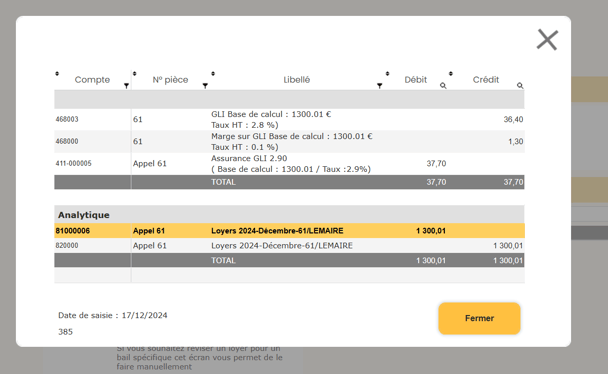608x374 pixels.
Task: Click Appel 61 in row 411-000005
Action: [x=150, y=164]
